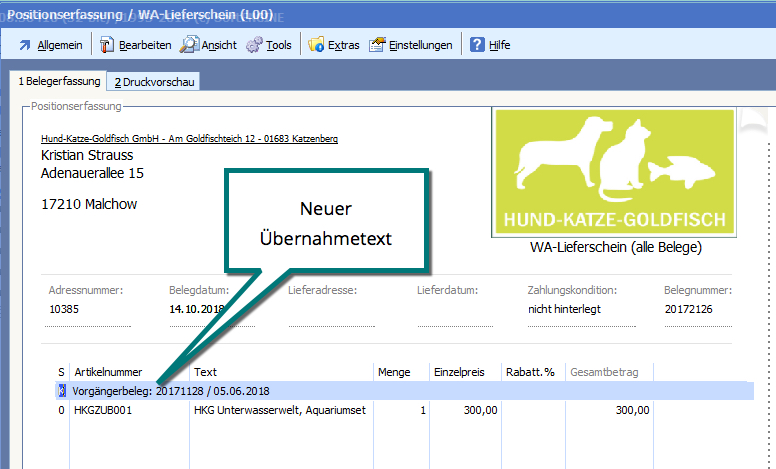Screen dimensions: 776x469
Task: Click the underlined Hund-Katze-Goldfisch GmbH sender line
Action: pyautogui.click(x=189, y=139)
